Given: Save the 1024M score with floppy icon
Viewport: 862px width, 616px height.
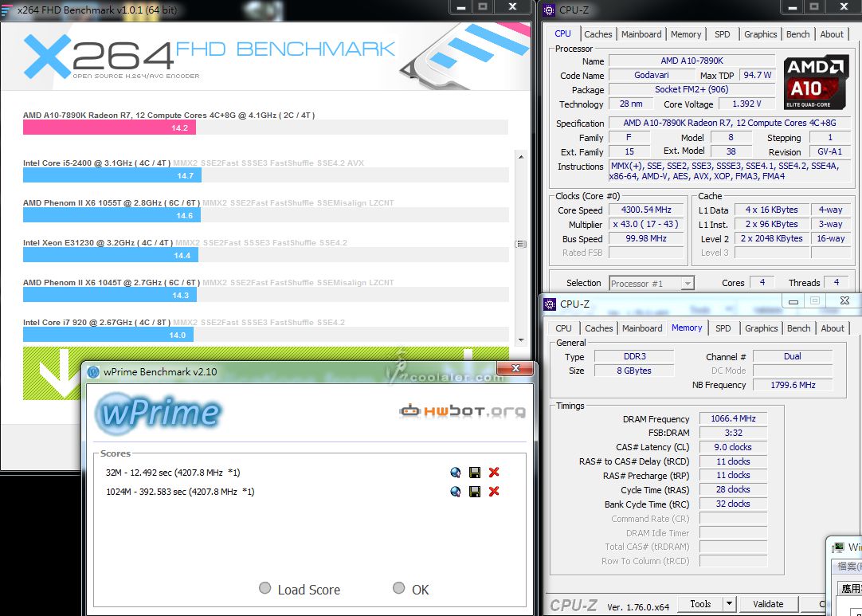Looking at the screenshot, I should click(475, 492).
